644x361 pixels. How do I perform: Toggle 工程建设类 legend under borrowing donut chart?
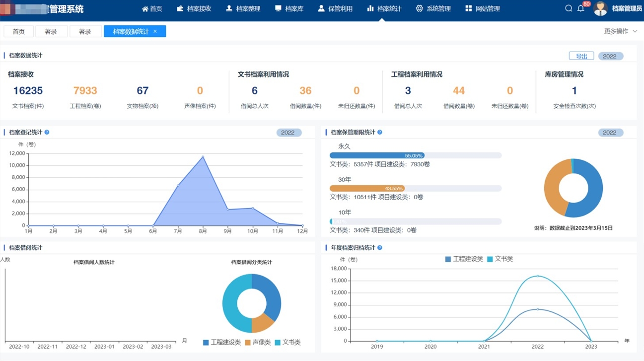click(x=222, y=342)
